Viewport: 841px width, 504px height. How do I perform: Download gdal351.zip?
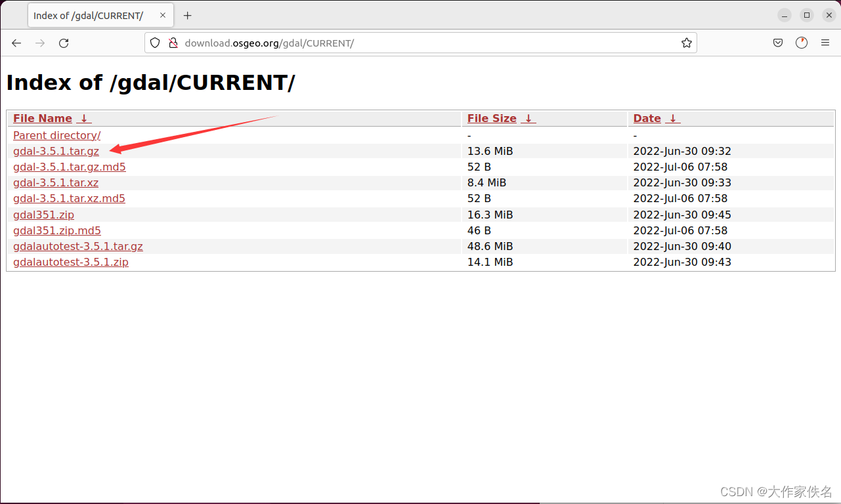coord(43,215)
